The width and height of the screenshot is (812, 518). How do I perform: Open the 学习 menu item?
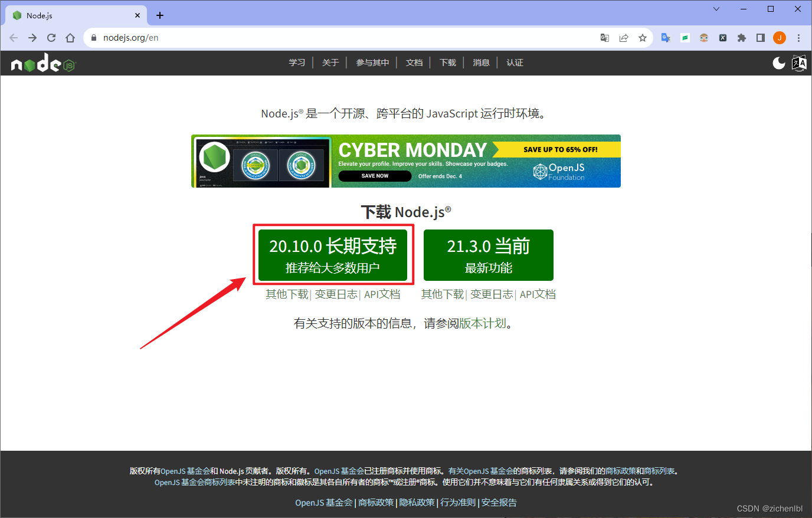tap(297, 63)
